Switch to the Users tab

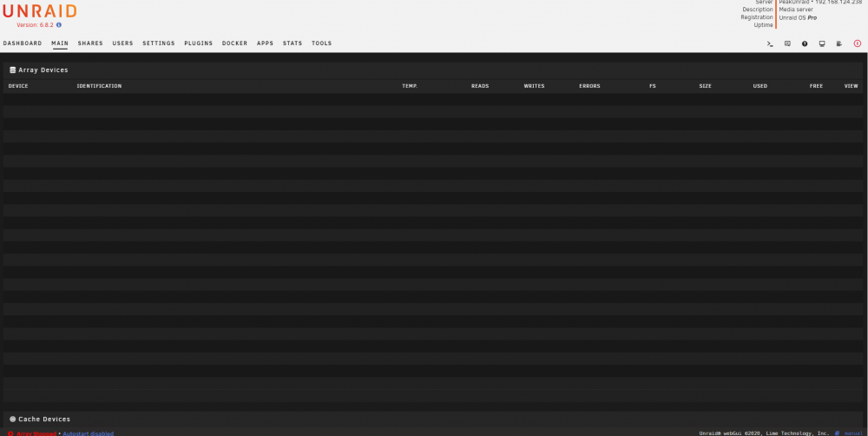coord(123,43)
